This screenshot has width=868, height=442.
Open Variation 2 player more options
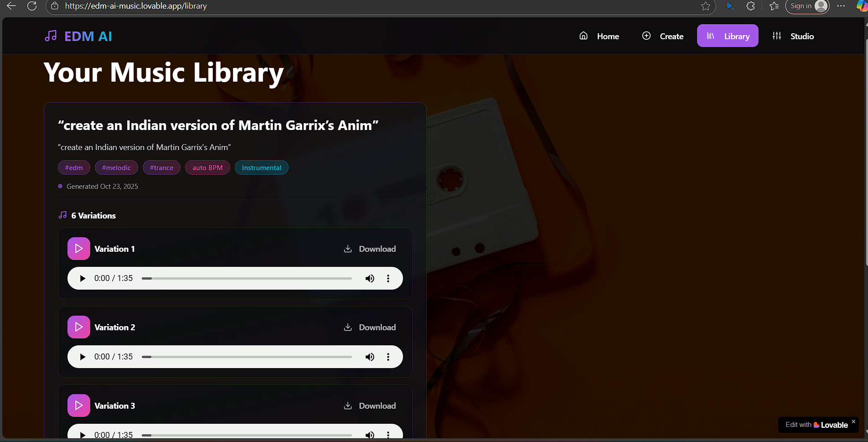click(388, 357)
